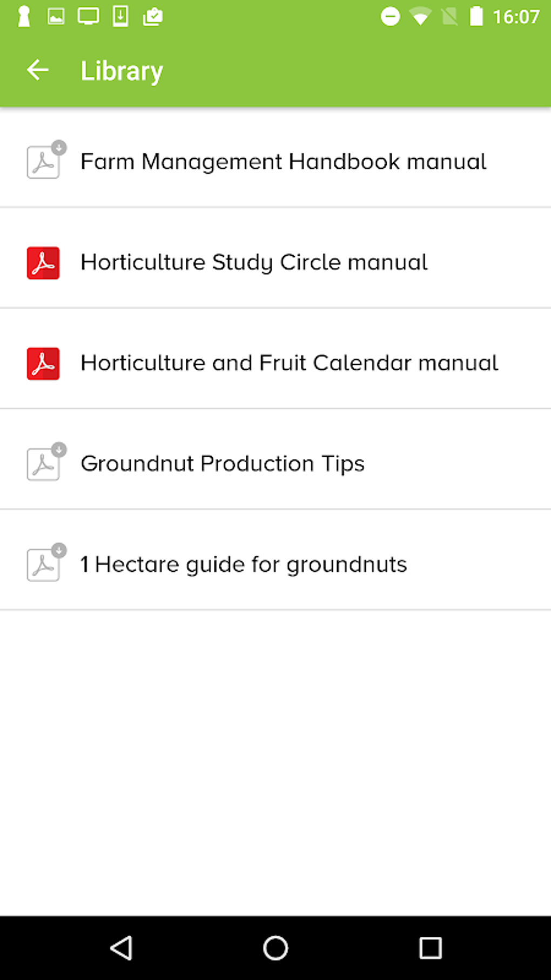Tap Farm Management Handbook download PDF icon
The image size is (551, 980).
[x=44, y=161]
